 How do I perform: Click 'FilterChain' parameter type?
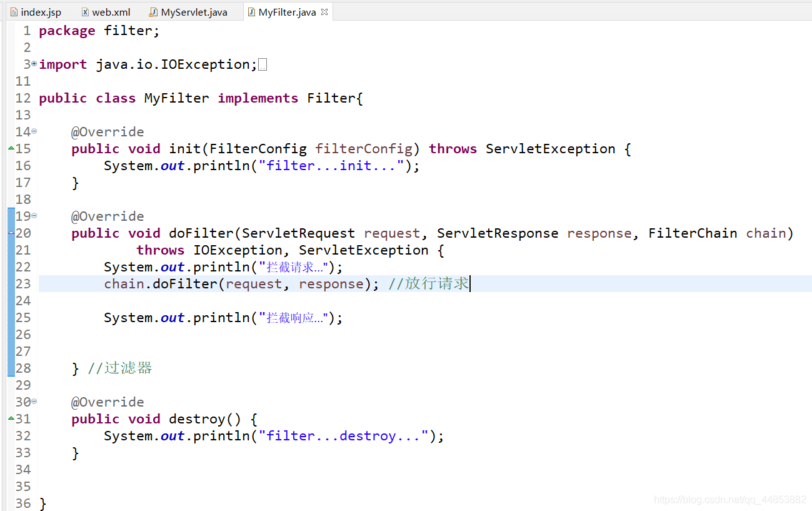pyautogui.click(x=693, y=233)
